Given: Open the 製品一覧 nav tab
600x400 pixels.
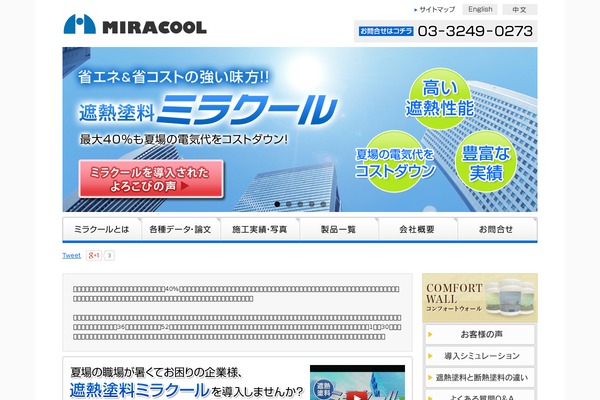Looking at the screenshot, I should point(339,229).
